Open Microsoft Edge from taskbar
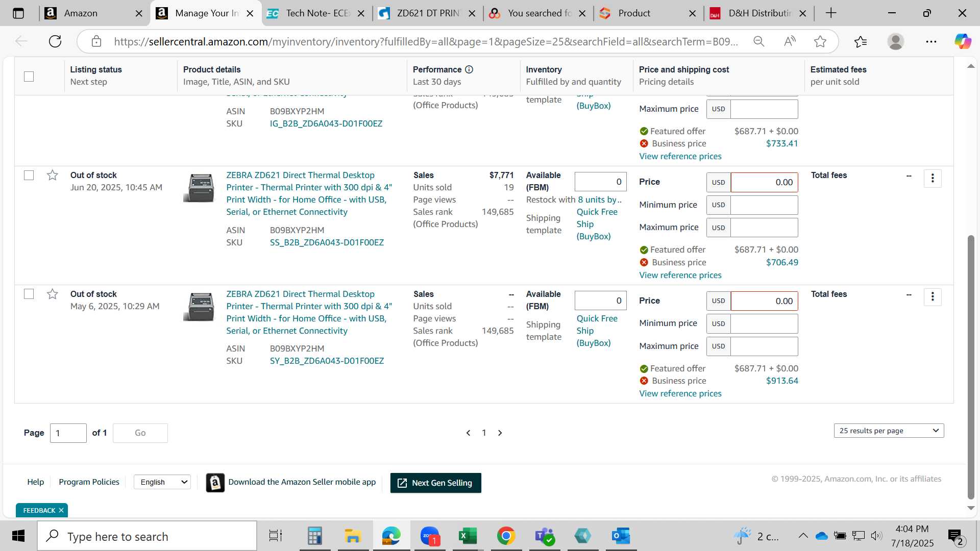The image size is (980, 551). [391, 536]
